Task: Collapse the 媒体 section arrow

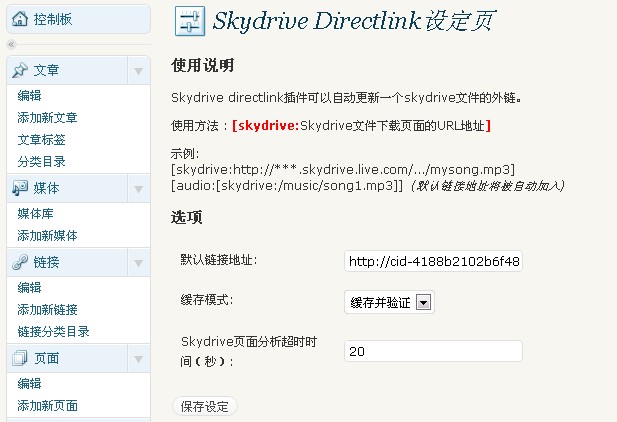Action: point(139,189)
